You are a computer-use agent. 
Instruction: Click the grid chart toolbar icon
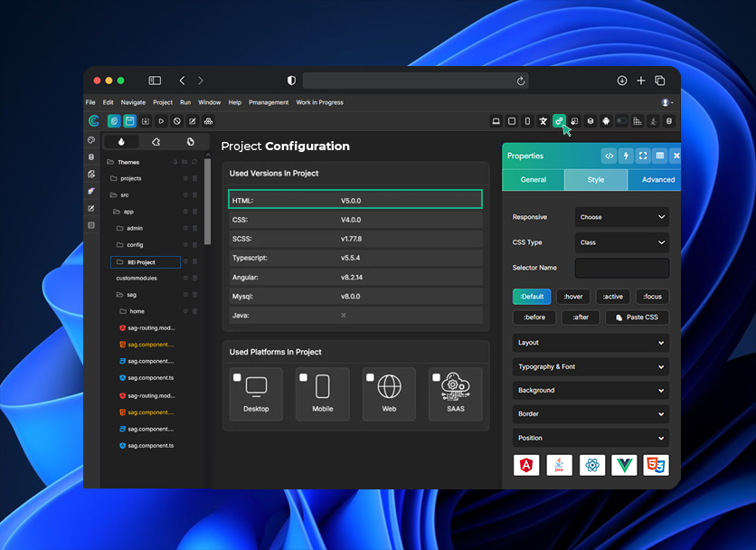[638, 121]
